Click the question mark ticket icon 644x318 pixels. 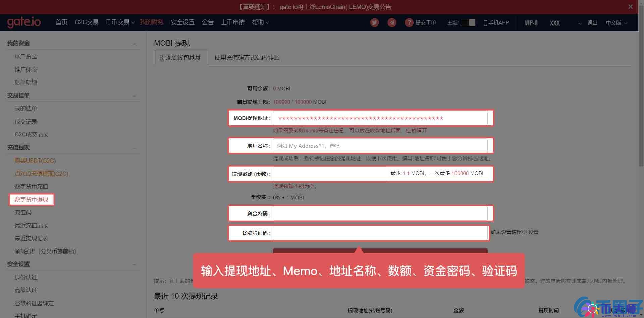[x=409, y=22]
